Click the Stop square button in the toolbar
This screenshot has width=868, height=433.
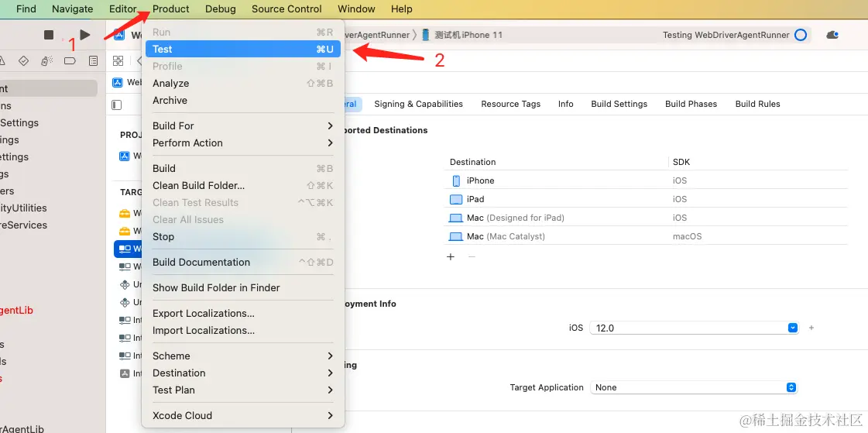pos(49,35)
